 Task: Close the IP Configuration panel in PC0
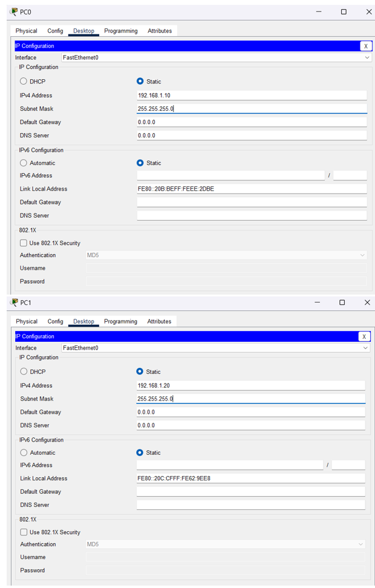365,46
